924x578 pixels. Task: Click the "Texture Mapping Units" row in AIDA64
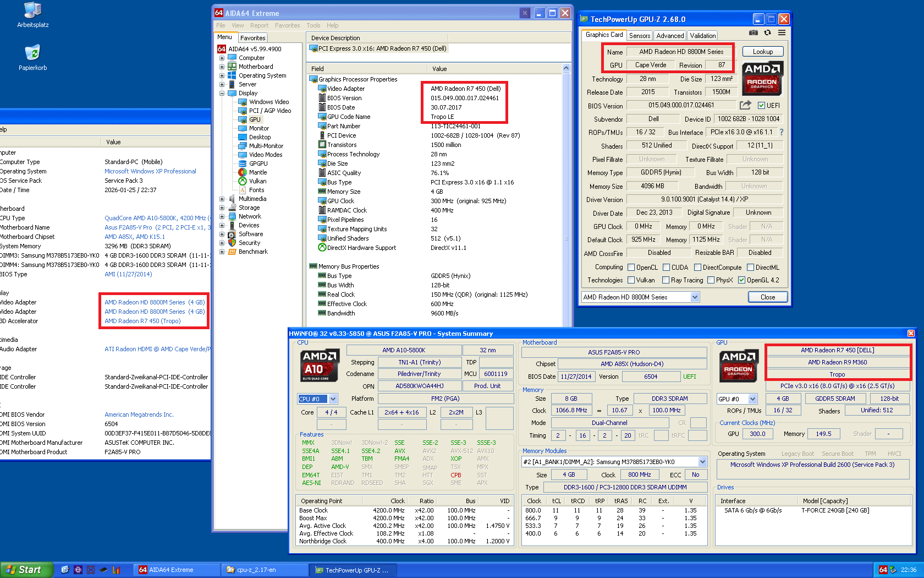pos(440,229)
